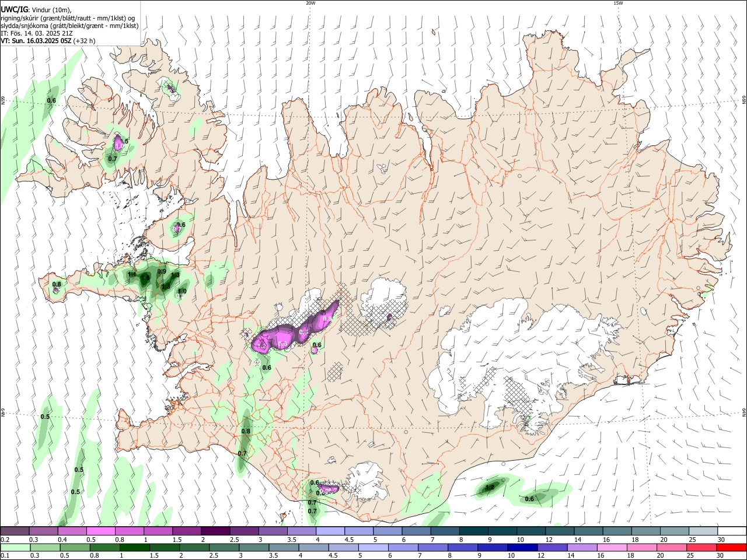747x560 pixels.
Task: Select the 'IT: Fös. 14. 03. 2025 21Z' initial time
Action: pos(37,33)
